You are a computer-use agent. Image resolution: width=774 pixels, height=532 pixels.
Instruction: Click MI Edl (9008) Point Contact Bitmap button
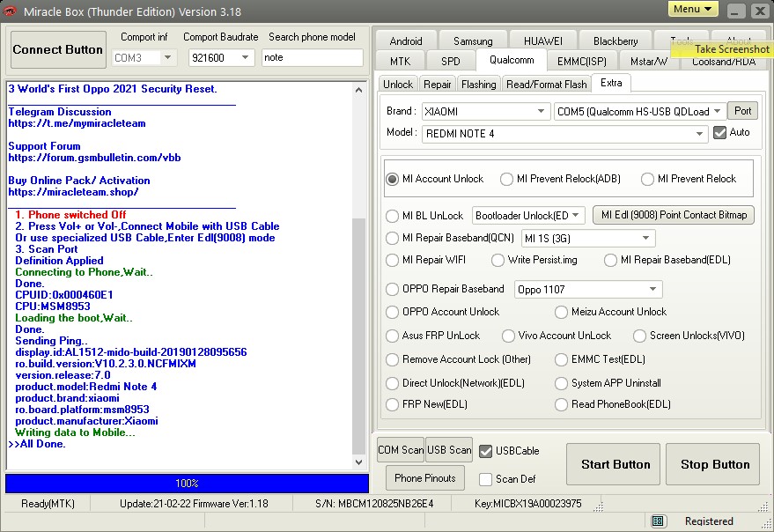(x=674, y=215)
